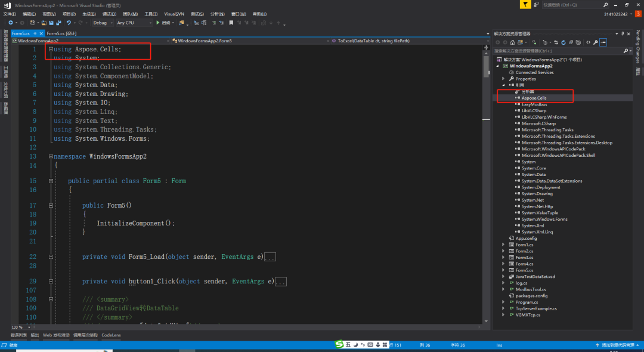This screenshot has height=352, width=644.
Task: Click the Undo arrow in the toolbar
Action: 69,23
